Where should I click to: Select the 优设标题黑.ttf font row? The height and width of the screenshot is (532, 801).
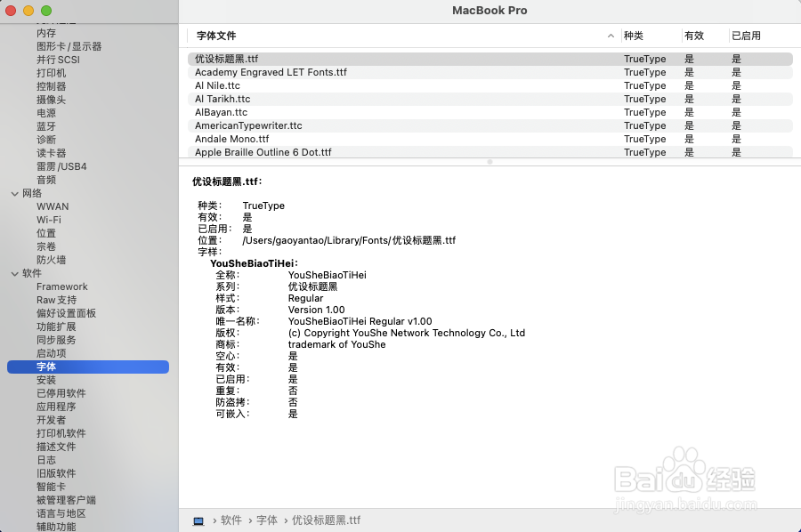[x=489, y=59]
